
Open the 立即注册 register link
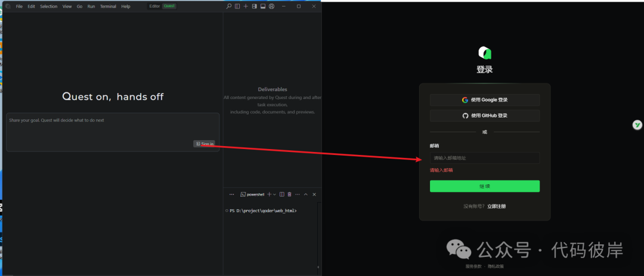[497, 206]
